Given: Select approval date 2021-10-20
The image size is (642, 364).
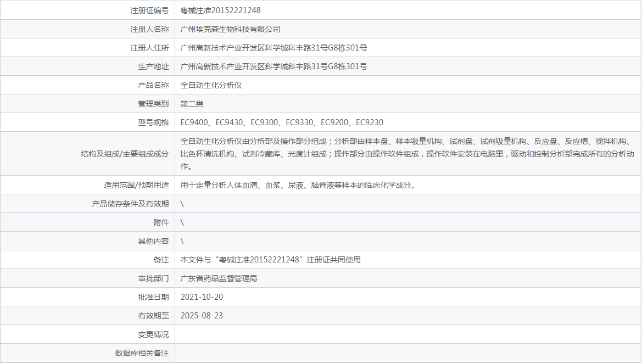Looking at the screenshot, I should (202, 297).
